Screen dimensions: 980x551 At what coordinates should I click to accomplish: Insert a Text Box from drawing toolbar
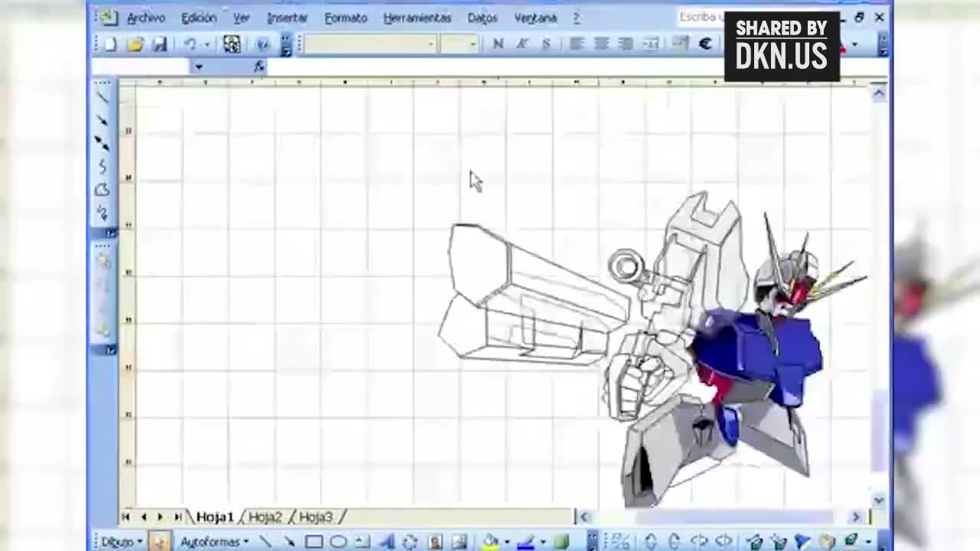(x=362, y=542)
